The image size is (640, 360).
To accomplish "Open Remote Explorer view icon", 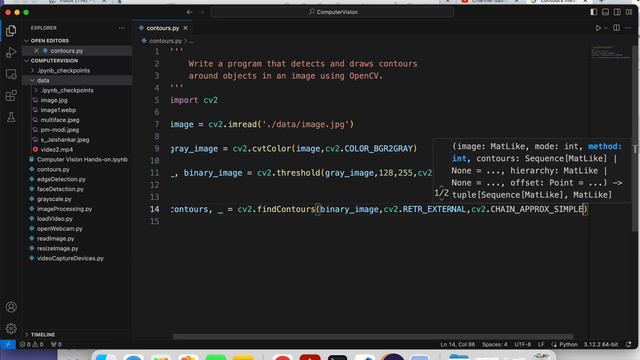I will [x=11, y=74].
